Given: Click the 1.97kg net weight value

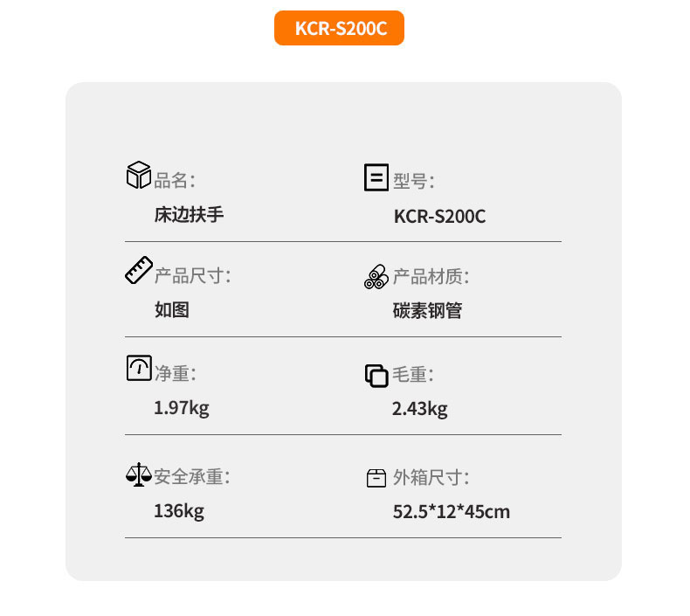Looking at the screenshot, I should pyautogui.click(x=181, y=407).
